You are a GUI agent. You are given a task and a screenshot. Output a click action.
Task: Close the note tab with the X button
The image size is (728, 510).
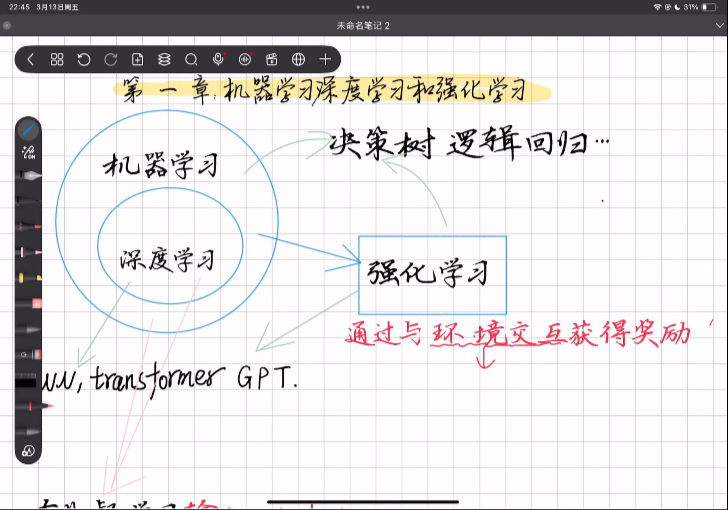[6, 26]
